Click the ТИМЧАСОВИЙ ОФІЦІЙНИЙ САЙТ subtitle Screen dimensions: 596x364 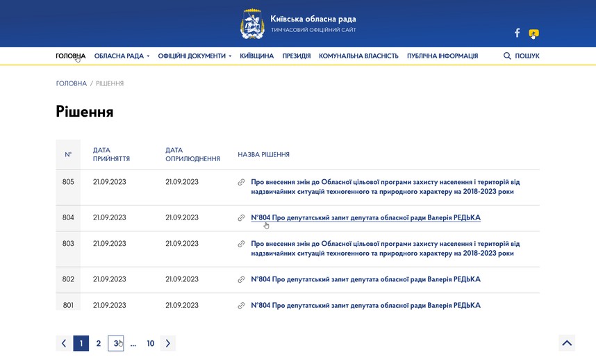point(313,30)
